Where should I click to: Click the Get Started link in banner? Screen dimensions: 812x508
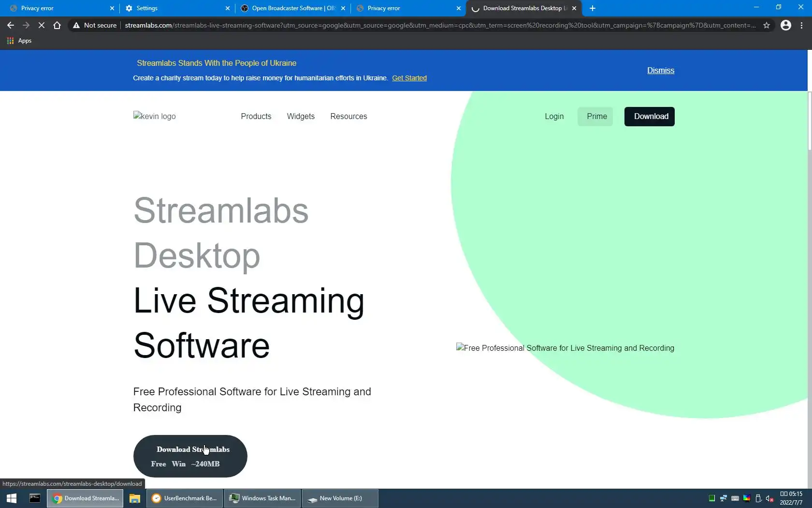[409, 78]
